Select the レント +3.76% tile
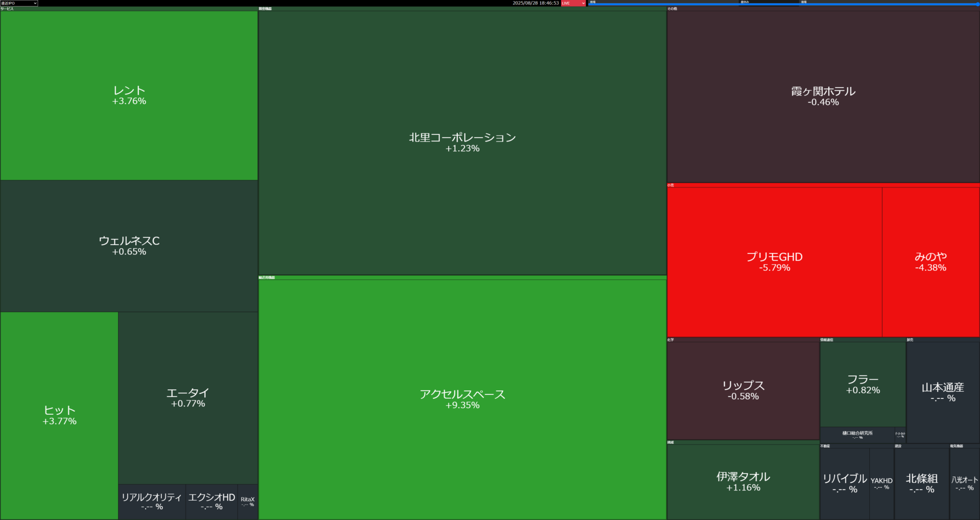980x520 pixels. 129,96
